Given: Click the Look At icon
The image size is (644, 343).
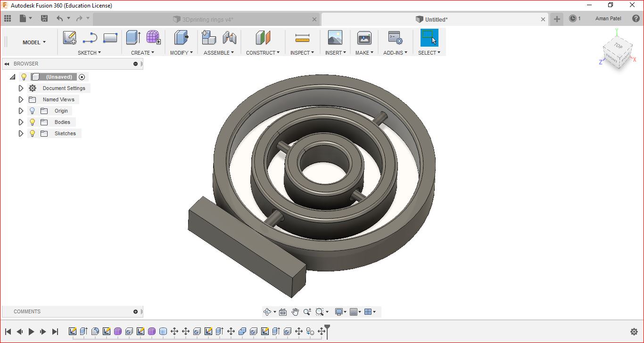Looking at the screenshot, I should click(283, 312).
